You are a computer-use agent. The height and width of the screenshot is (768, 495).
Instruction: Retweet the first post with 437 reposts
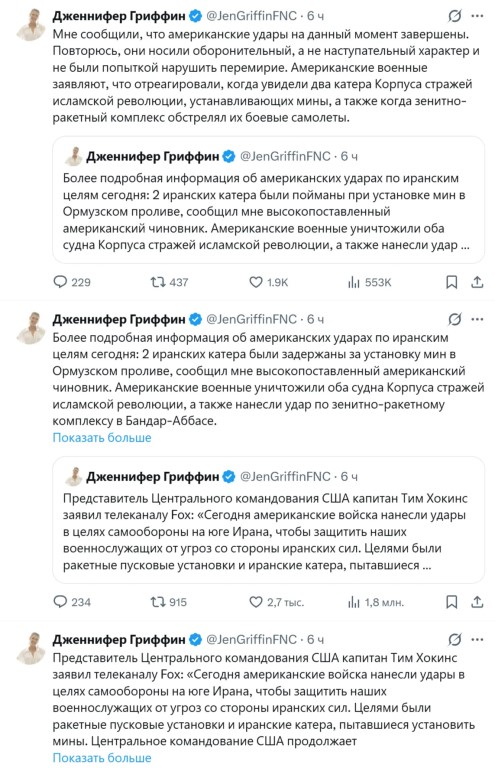point(169,282)
